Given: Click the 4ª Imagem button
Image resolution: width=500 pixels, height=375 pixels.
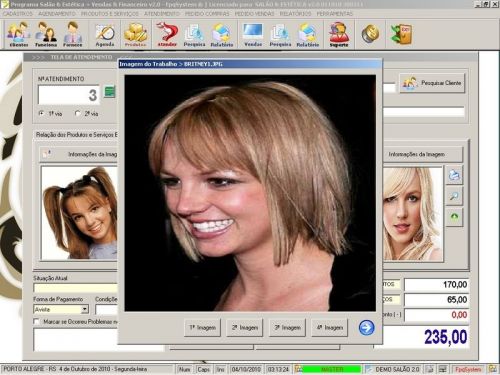Looking at the screenshot, I should (x=329, y=328).
